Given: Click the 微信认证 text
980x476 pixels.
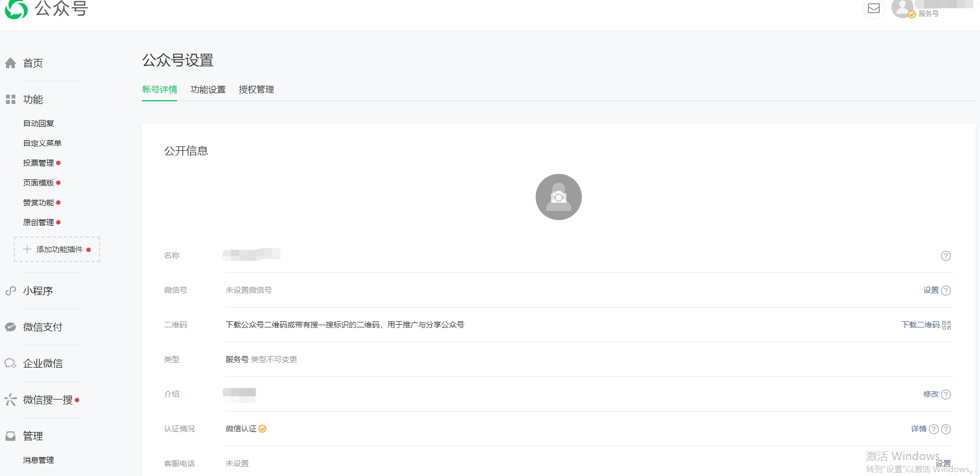Looking at the screenshot, I should [x=241, y=429].
